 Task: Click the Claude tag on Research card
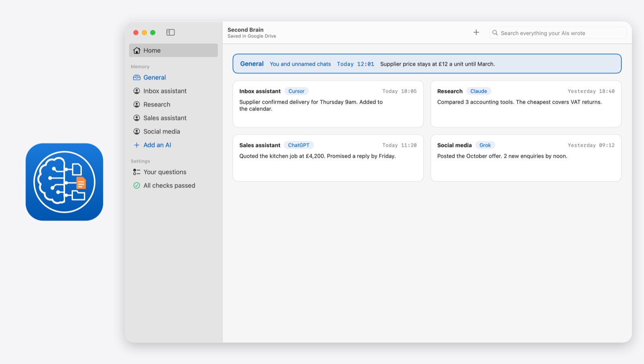tap(479, 91)
